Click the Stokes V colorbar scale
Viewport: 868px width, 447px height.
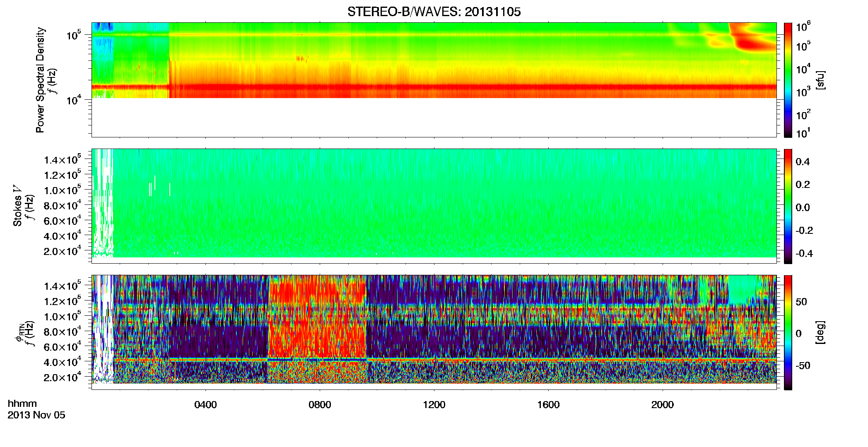pos(788,206)
